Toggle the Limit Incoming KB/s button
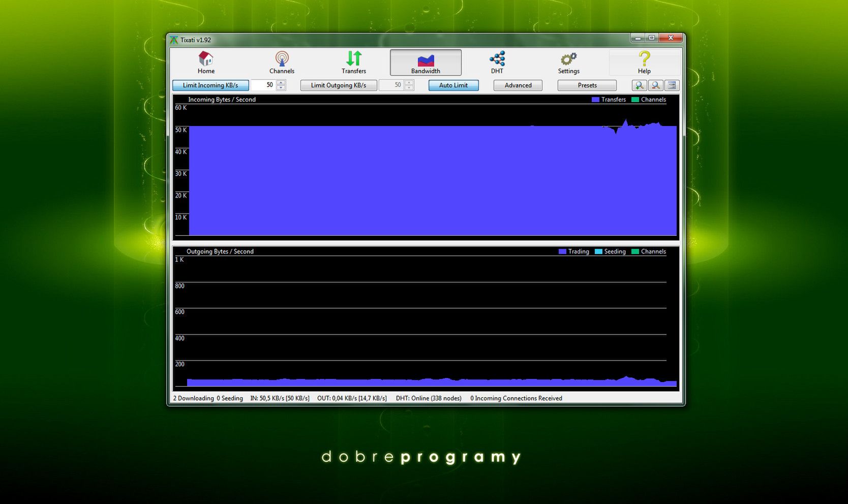Image resolution: width=848 pixels, height=504 pixels. click(210, 85)
